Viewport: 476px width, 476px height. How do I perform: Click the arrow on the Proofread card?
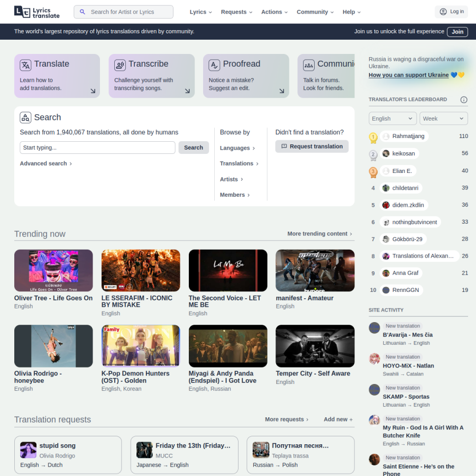(x=282, y=91)
